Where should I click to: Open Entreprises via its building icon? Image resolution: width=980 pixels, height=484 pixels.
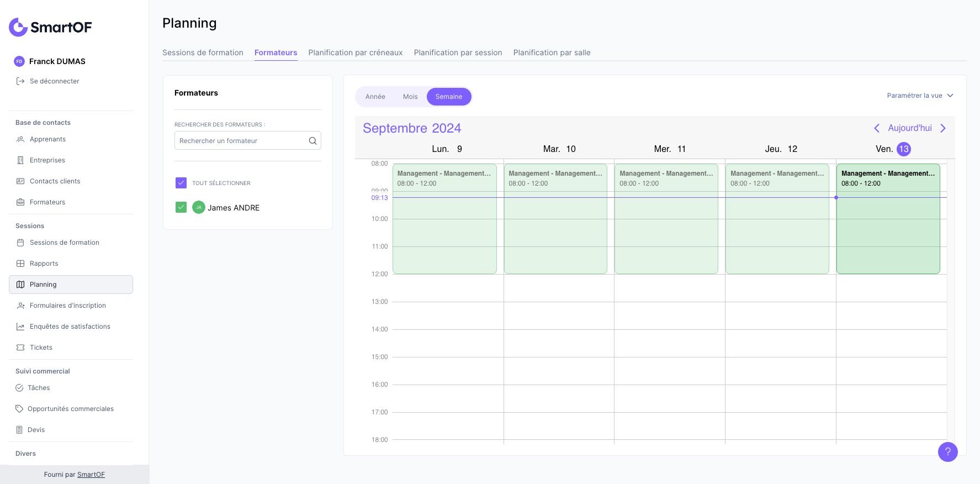pyautogui.click(x=20, y=160)
